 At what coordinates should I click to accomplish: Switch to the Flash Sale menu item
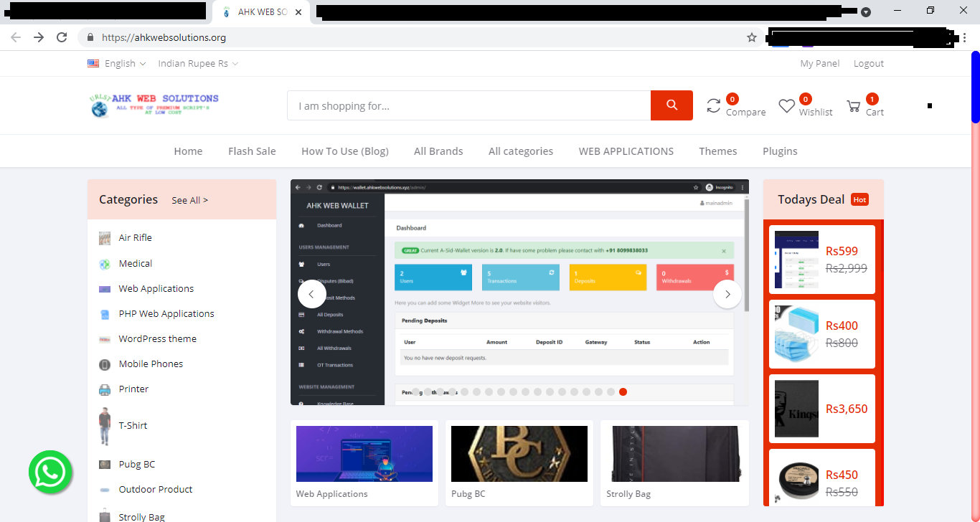[x=252, y=151]
